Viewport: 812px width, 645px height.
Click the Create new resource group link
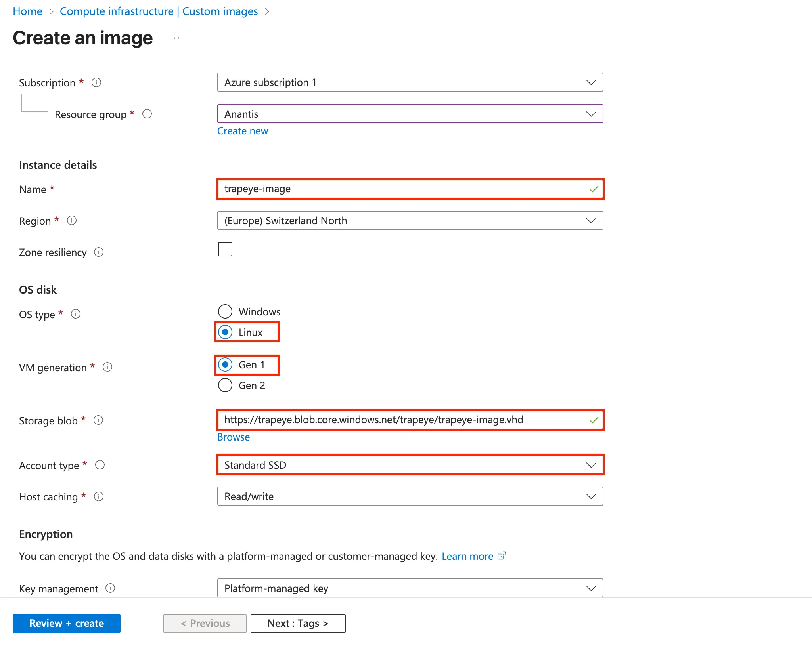243,131
